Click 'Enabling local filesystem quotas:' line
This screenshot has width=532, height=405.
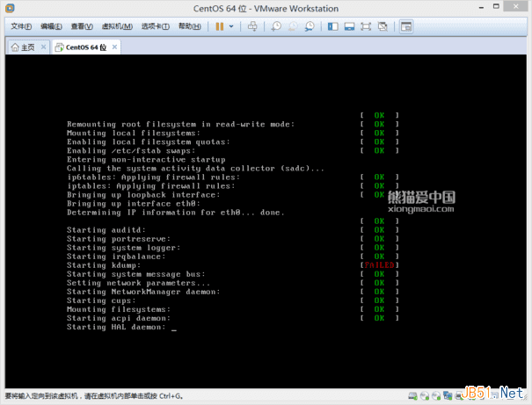[x=149, y=142]
